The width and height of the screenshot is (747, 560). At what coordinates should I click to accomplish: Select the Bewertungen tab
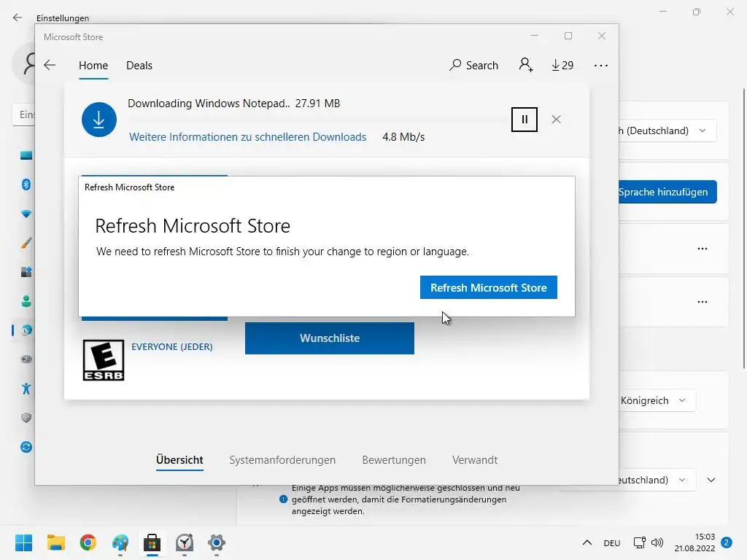coord(394,460)
